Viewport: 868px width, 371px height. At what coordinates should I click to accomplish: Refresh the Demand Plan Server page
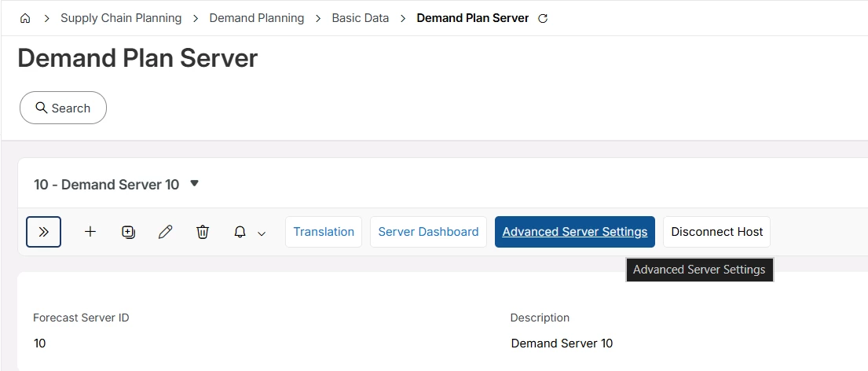click(543, 18)
